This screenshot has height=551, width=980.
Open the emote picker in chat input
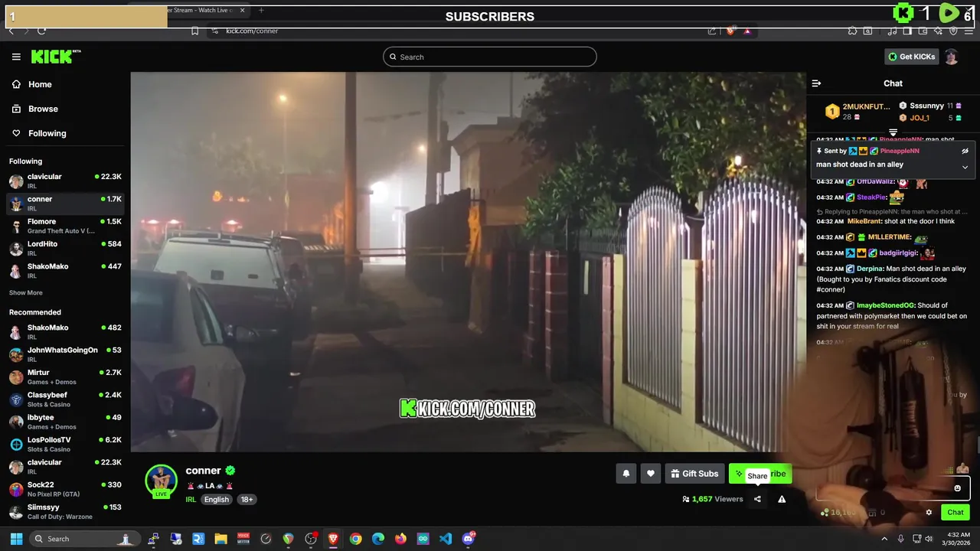957,488
